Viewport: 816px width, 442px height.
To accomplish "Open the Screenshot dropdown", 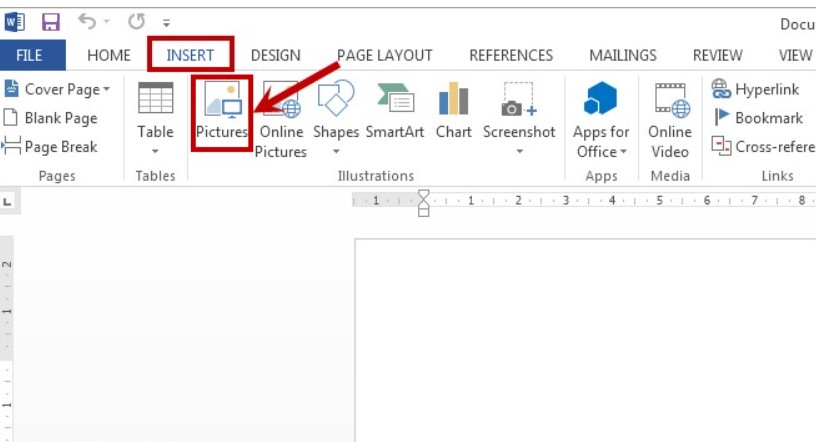I will tap(519, 152).
